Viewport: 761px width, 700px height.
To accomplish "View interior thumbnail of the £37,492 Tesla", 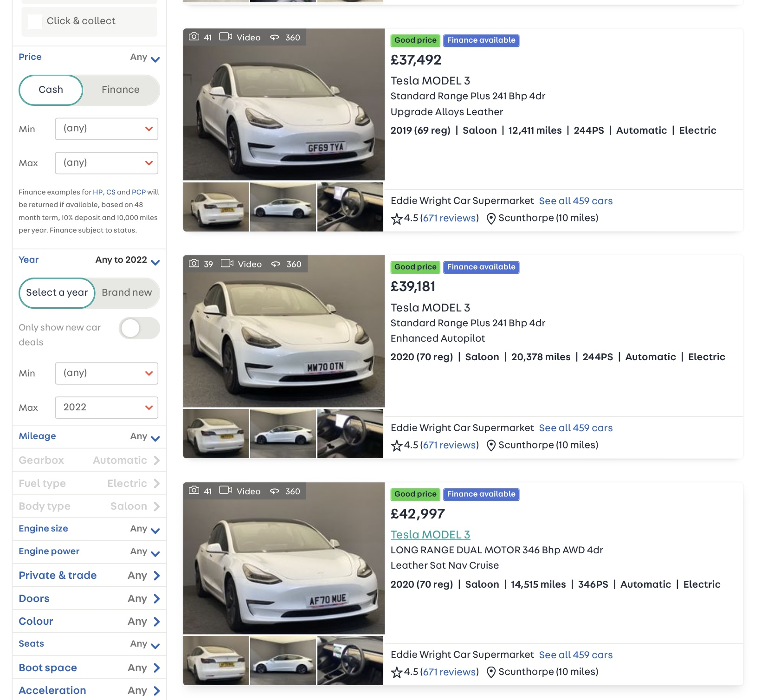I will coord(350,207).
